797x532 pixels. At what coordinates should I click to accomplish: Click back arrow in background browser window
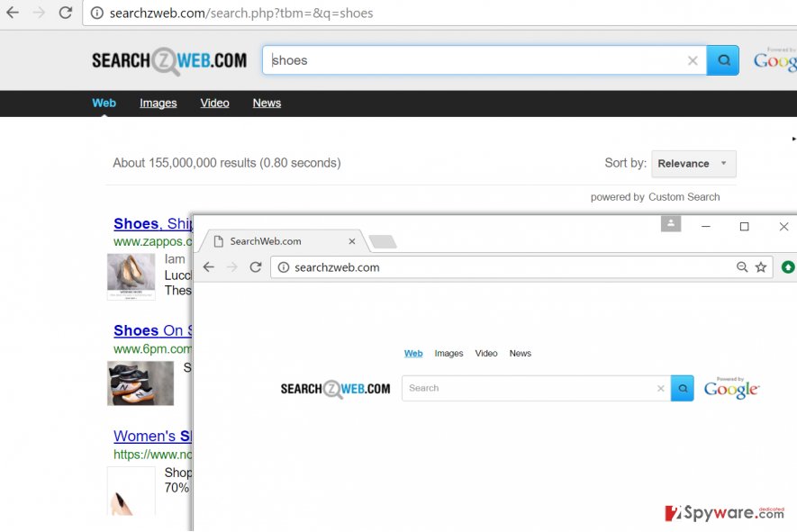pyautogui.click(x=13, y=13)
